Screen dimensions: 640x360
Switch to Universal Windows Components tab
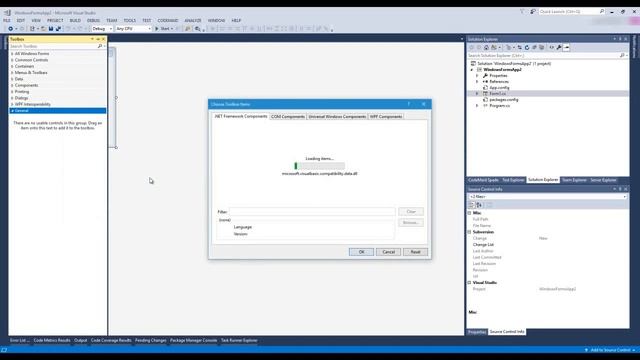click(x=337, y=117)
